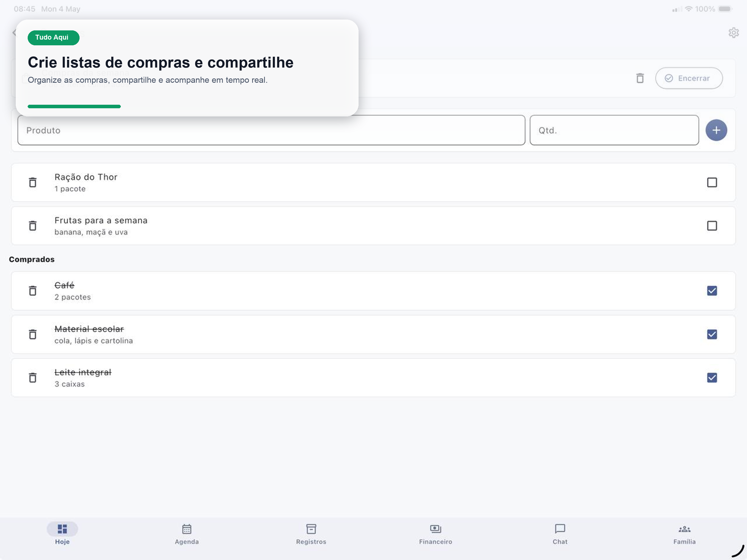Click the banner title Crie listas de compras
Screen dimensions: 747x560
[160, 62]
